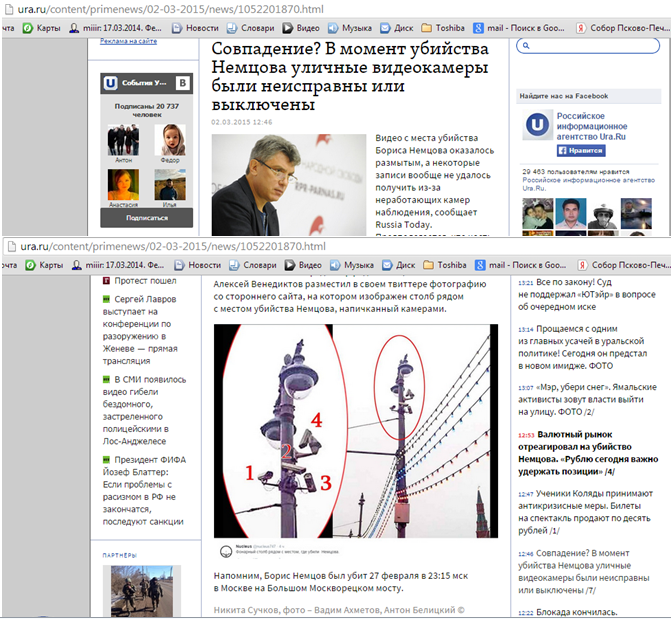Open Видео bookmark in upper browser window
The height and width of the screenshot is (619, 671).
[301, 28]
